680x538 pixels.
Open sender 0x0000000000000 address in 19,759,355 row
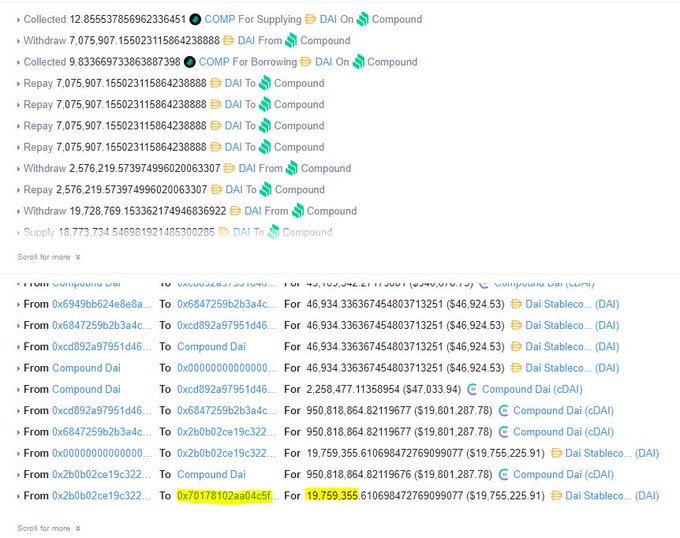(102, 453)
